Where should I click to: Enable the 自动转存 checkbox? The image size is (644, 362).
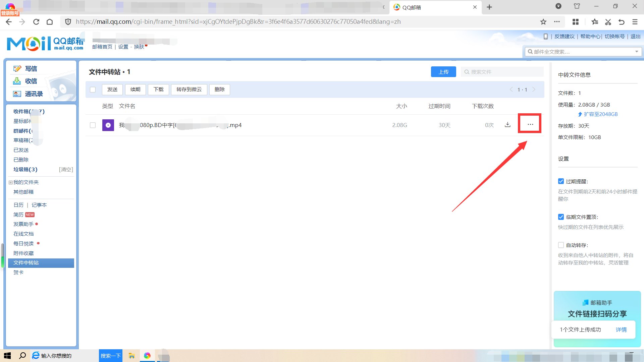561,245
